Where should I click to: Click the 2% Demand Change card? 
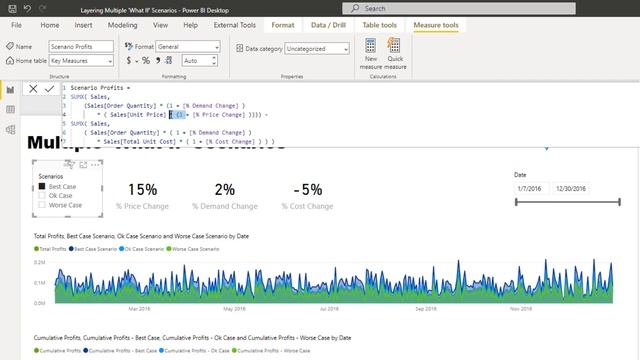224,196
